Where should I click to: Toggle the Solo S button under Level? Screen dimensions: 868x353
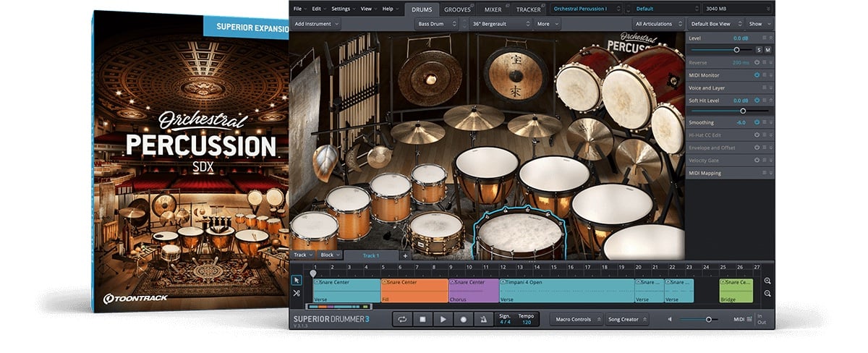point(759,50)
